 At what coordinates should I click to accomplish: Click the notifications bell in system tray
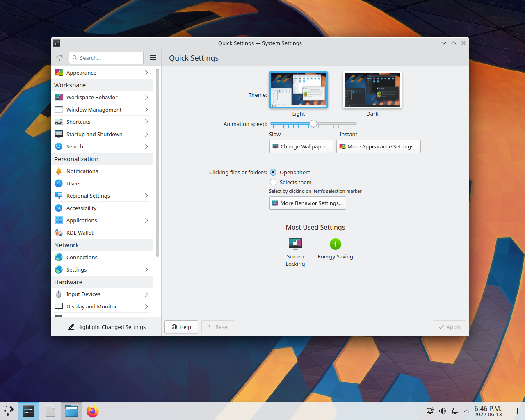pyautogui.click(x=430, y=411)
